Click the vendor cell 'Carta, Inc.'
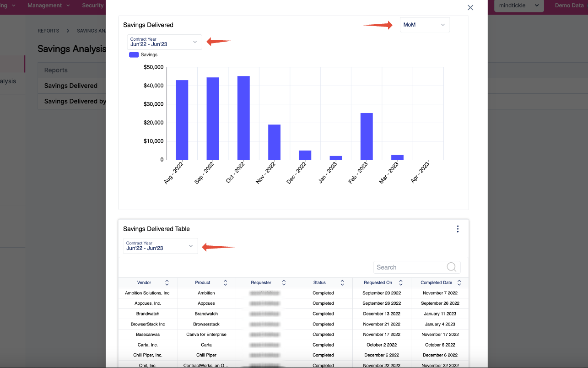588x368 pixels. [148, 345]
